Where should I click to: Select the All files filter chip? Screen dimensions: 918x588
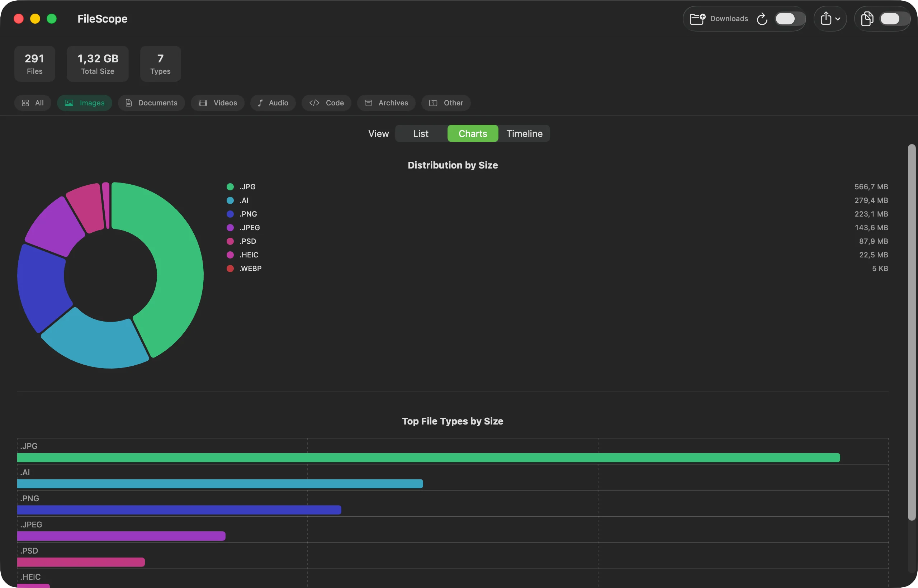coord(33,103)
